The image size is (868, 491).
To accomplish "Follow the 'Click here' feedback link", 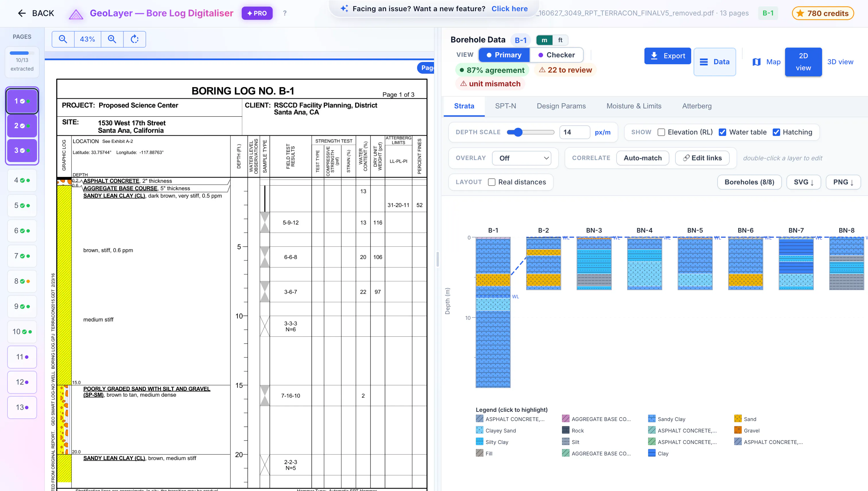I will pos(509,9).
